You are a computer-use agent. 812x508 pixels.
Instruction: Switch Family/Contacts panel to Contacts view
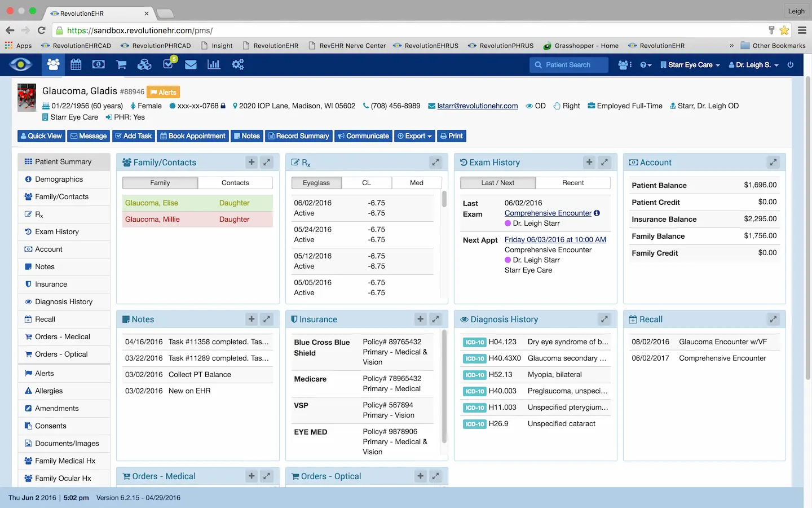point(235,182)
